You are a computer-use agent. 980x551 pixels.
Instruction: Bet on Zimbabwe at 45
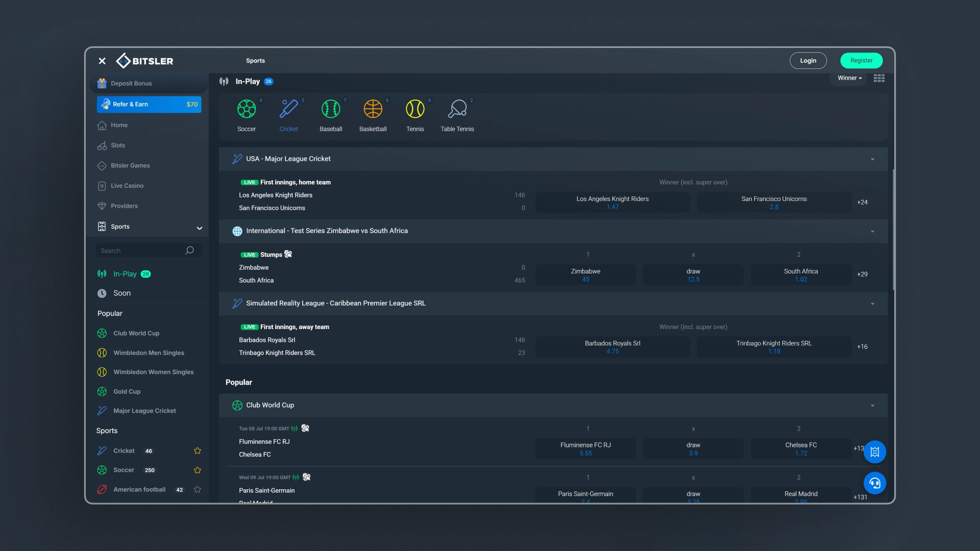(585, 275)
